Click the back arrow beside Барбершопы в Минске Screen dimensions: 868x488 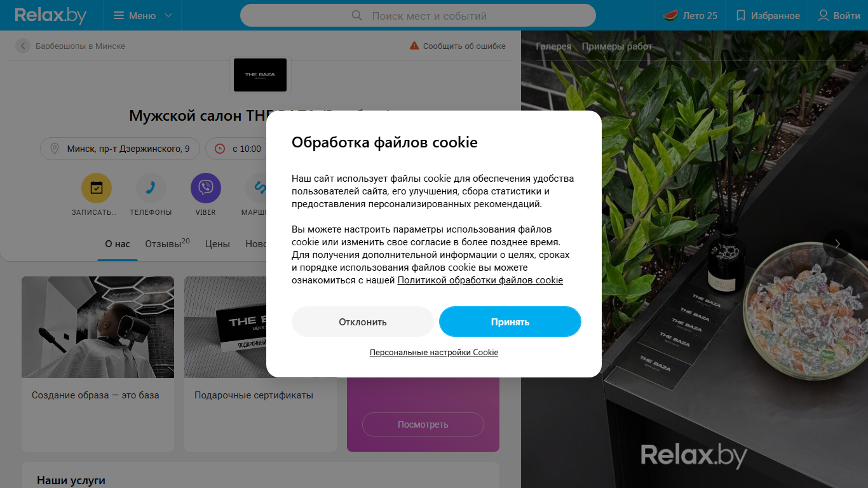tap(23, 46)
